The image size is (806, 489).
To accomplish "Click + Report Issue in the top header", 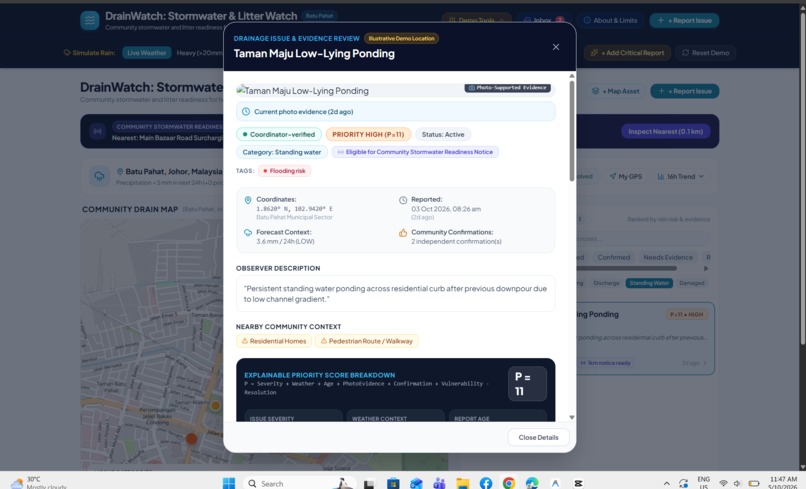I will click(x=684, y=21).
